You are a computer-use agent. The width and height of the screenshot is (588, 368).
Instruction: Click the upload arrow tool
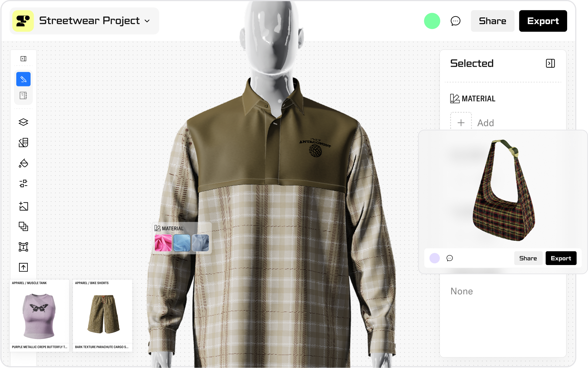point(23,267)
